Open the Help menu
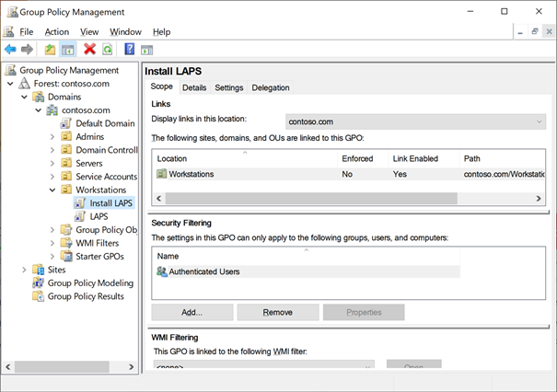Viewport: 557px width, 392px height. [x=162, y=32]
